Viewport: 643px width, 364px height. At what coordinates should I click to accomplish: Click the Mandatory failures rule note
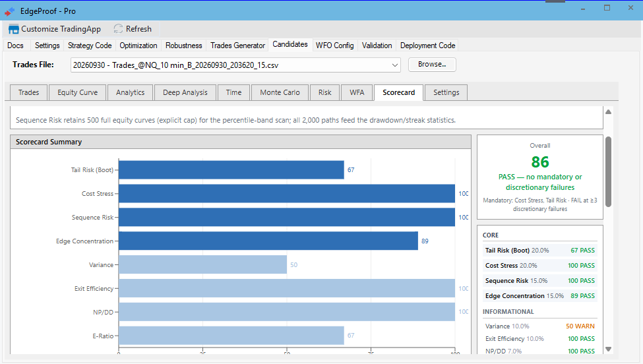click(540, 204)
